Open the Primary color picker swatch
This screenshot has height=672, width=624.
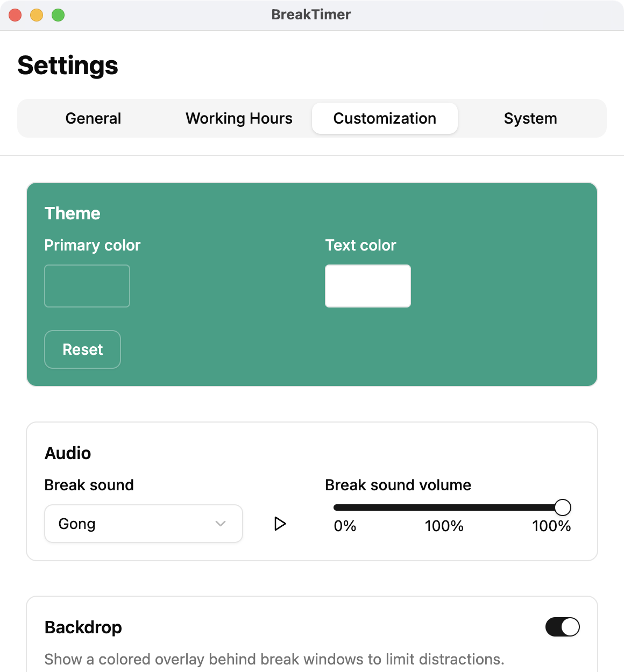pos(87,286)
